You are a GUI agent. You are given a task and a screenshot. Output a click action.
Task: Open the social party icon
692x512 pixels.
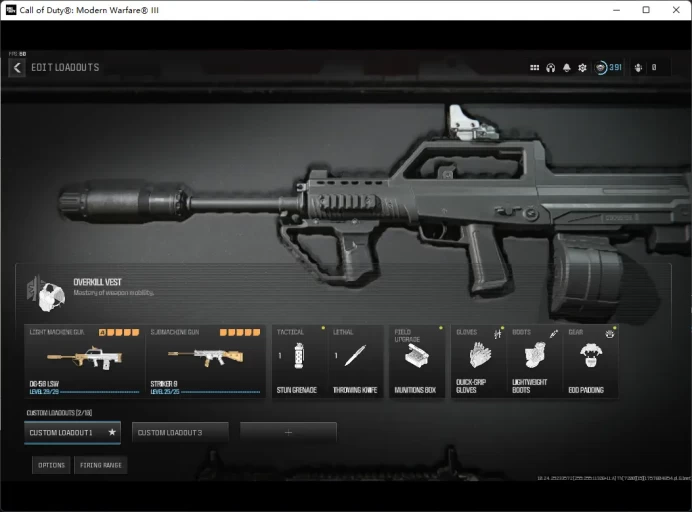click(x=638, y=68)
